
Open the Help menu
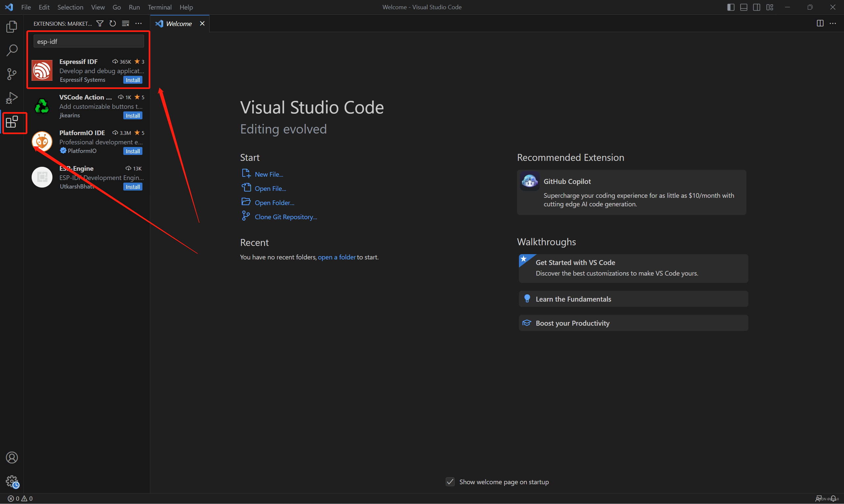click(x=186, y=7)
